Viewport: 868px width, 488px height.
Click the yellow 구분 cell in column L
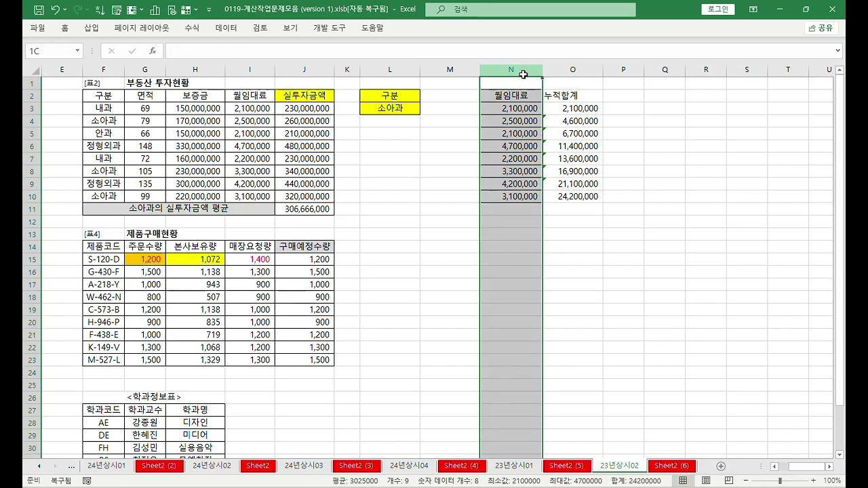tap(390, 96)
